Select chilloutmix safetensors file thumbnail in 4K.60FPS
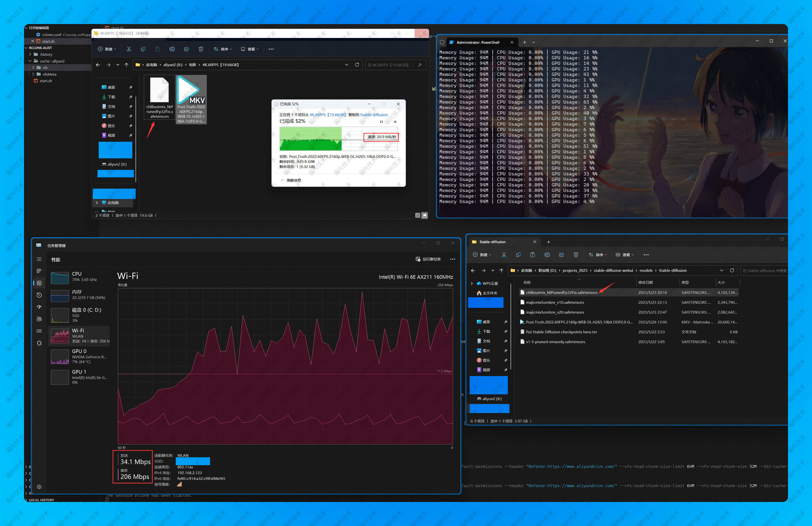Viewport: 812px width, 526px height. pyautogui.click(x=159, y=97)
